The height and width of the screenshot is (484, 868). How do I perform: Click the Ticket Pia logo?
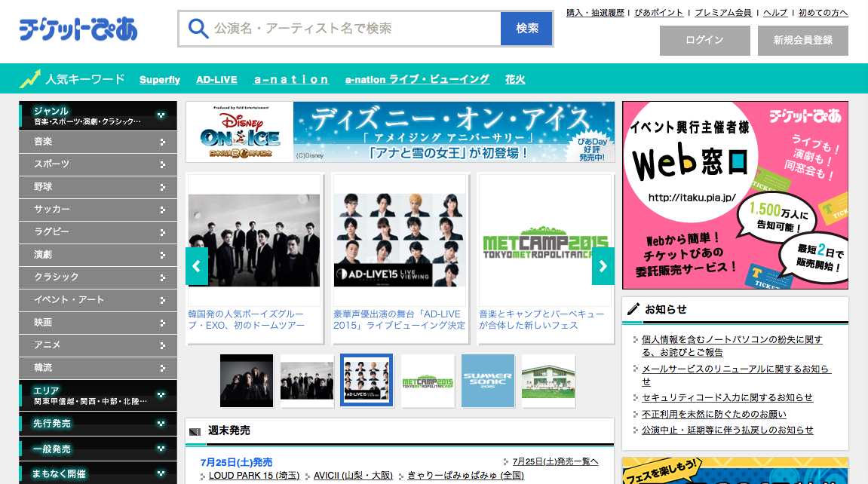(x=78, y=29)
